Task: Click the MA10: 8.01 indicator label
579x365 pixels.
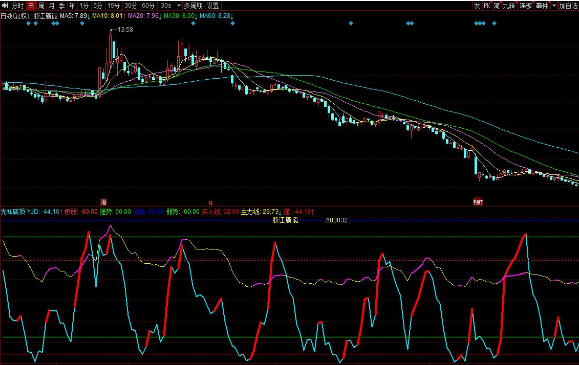Action: (x=107, y=16)
